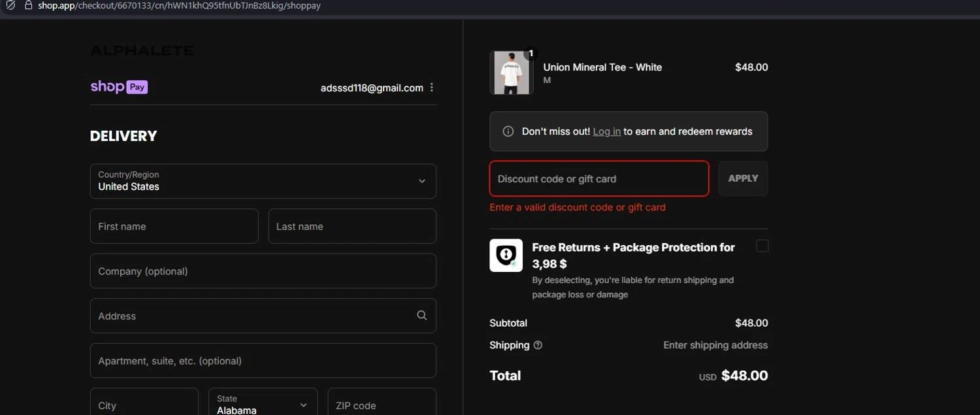Click the Apartment, suite, etc. field
Viewport: 980px width, 415px height.
click(x=263, y=361)
